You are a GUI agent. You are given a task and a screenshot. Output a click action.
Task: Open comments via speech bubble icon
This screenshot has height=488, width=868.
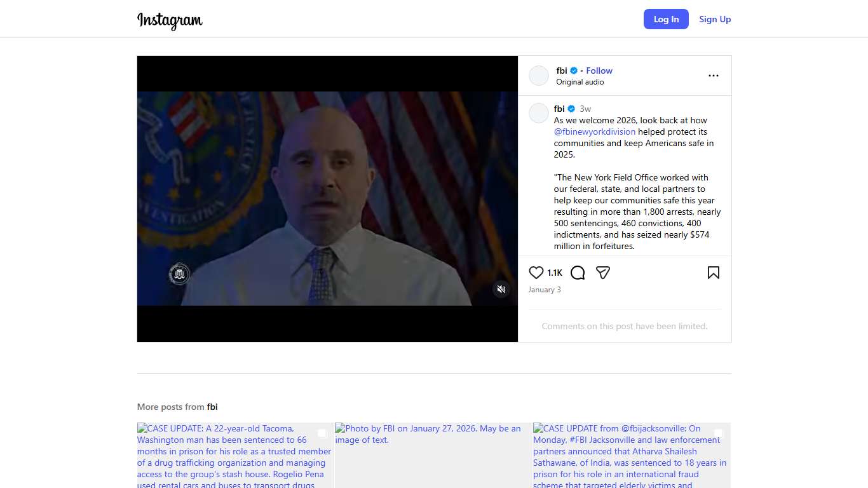click(578, 273)
